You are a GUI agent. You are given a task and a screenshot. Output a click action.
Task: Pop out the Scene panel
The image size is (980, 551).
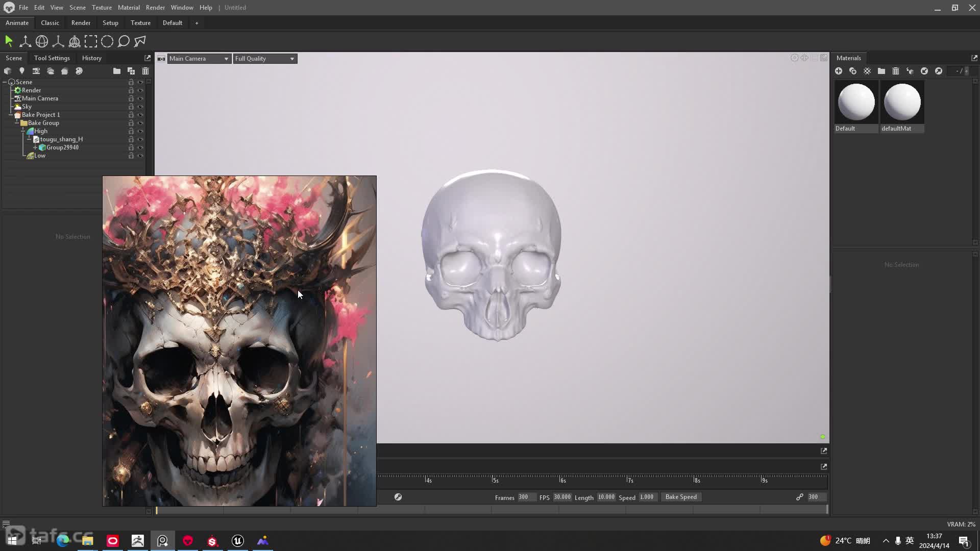(148, 58)
